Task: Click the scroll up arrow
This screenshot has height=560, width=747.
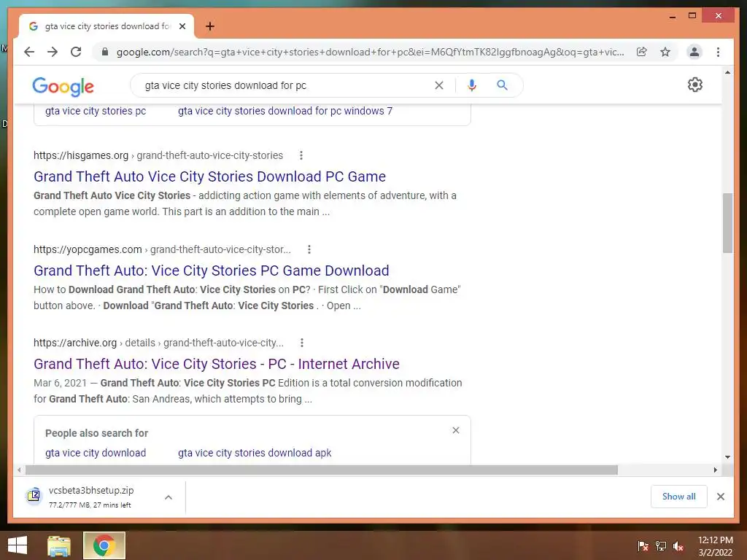Action: [x=727, y=73]
